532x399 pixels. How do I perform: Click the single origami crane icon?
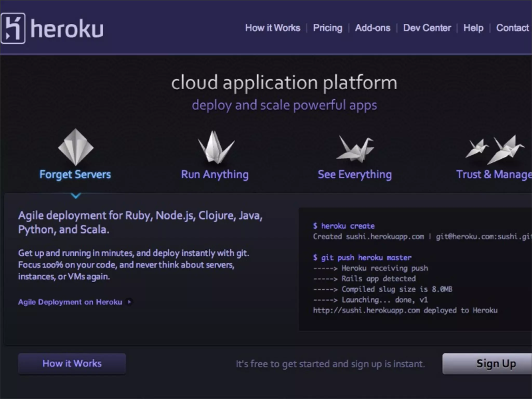(355, 149)
